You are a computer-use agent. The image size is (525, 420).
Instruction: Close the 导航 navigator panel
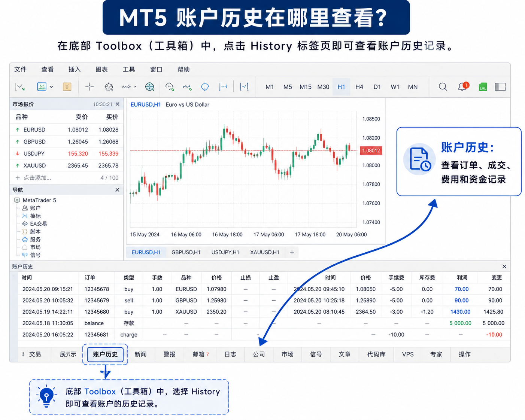118,190
